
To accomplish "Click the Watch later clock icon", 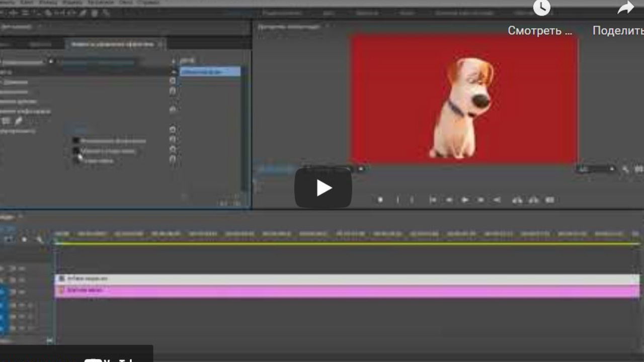I will click(x=542, y=8).
